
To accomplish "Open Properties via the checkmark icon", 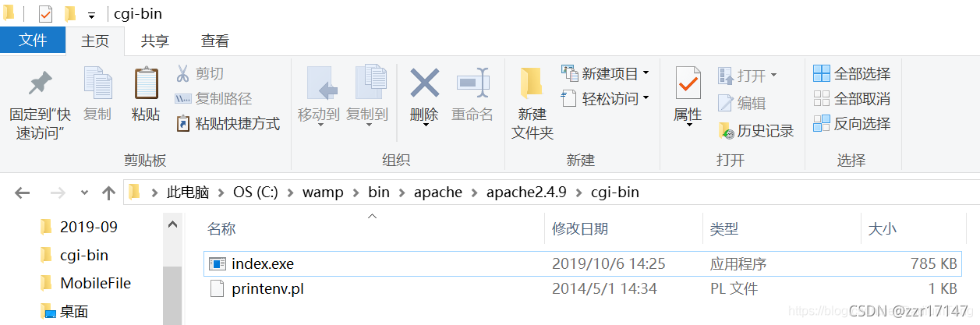I will coord(688,83).
